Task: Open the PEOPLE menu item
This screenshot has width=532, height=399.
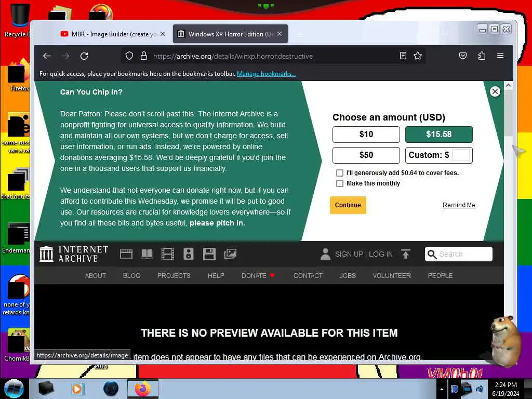Action: click(440, 275)
